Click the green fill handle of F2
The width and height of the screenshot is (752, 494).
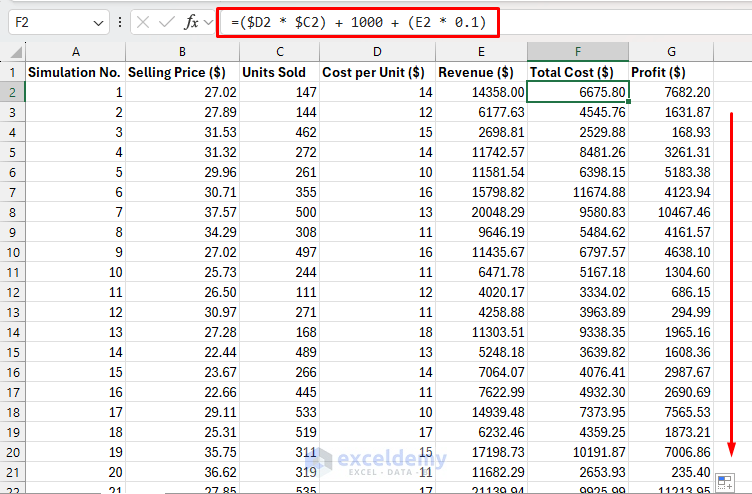628,101
